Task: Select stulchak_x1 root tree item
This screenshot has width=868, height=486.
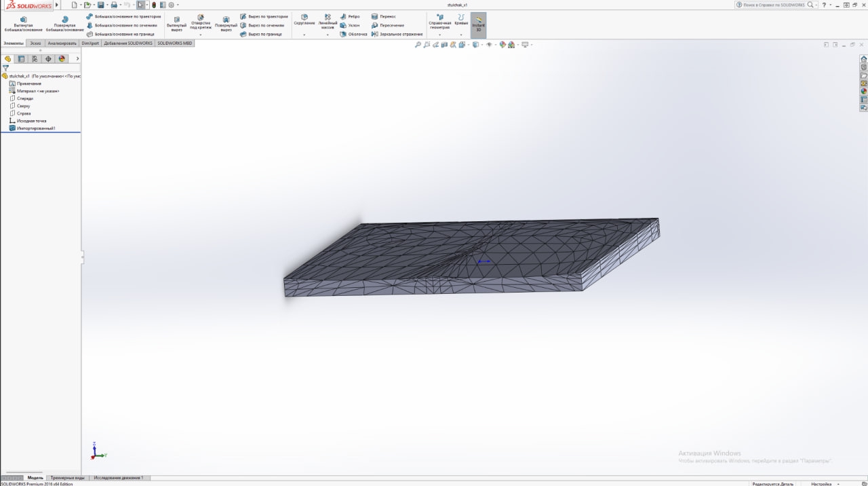Action: click(41, 76)
